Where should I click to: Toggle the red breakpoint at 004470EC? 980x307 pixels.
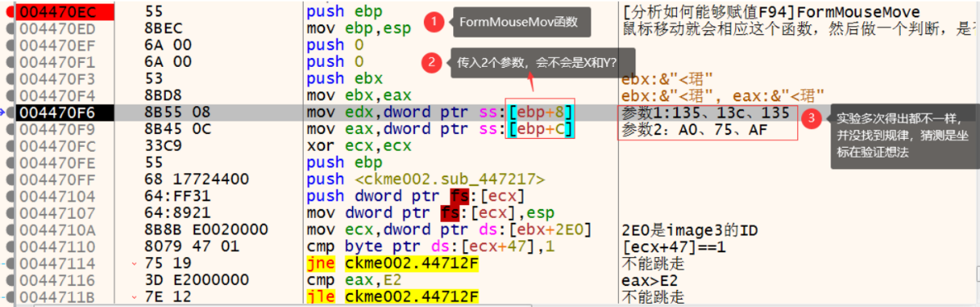pos(9,11)
